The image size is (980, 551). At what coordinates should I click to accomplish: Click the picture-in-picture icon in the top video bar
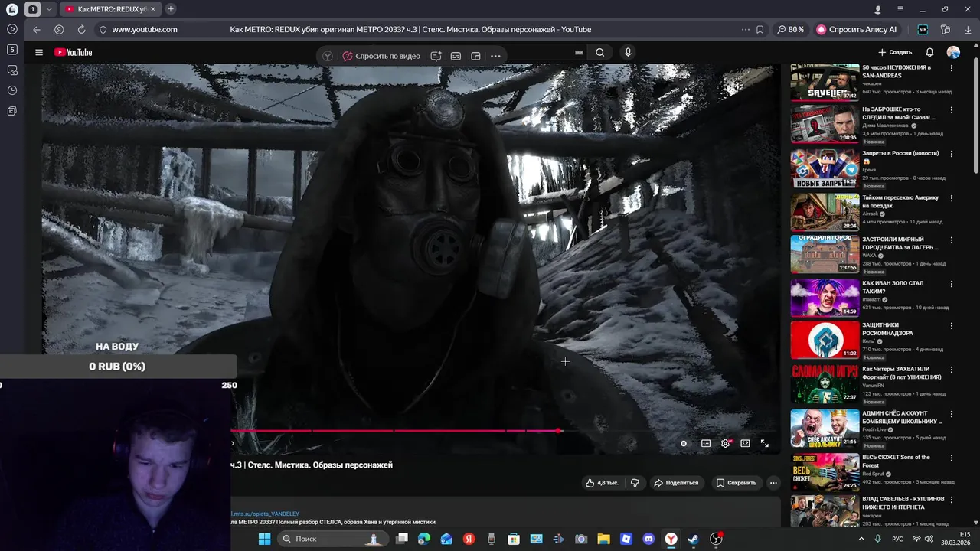475,56
